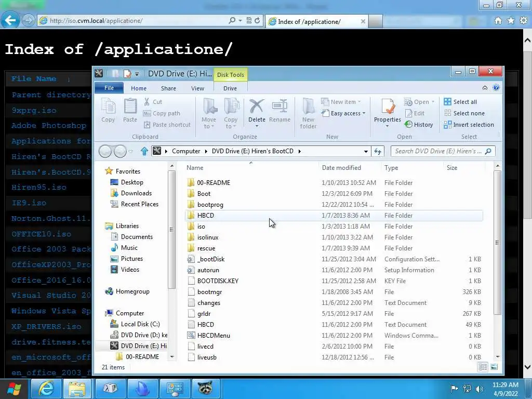
Task: Open History in the Open group
Action: coord(419,125)
